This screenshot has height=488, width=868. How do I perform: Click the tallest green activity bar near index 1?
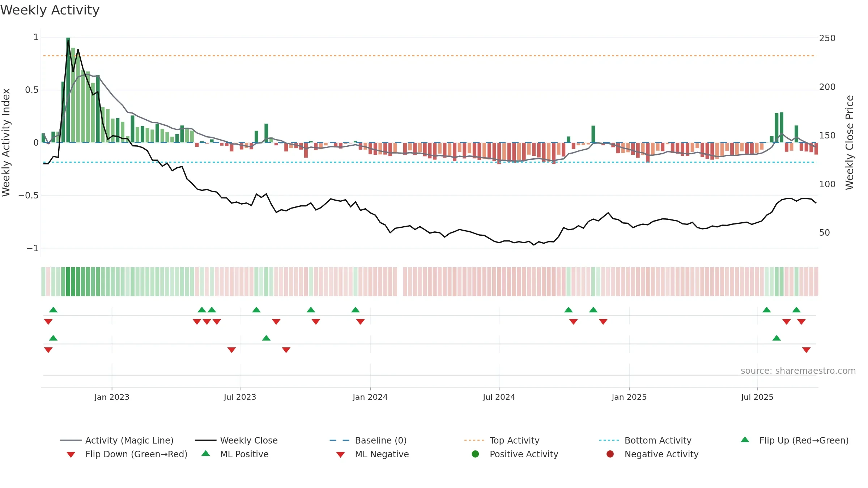coord(68,90)
